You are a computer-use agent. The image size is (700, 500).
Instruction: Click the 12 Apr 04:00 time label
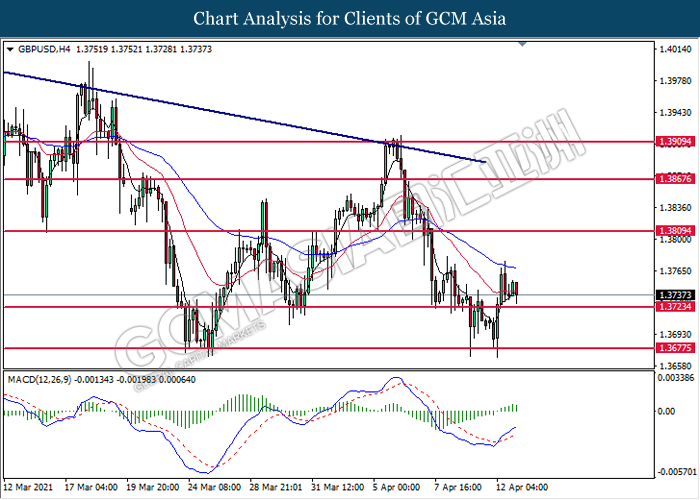tap(522, 487)
